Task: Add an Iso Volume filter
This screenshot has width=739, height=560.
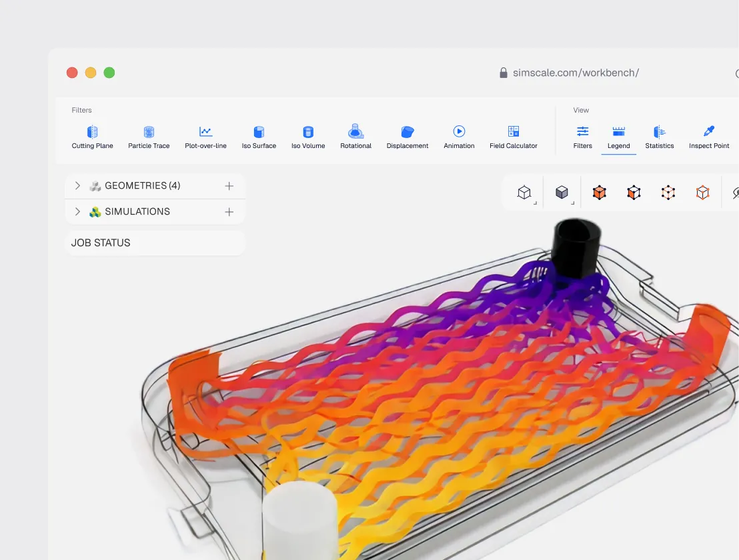Action: click(x=308, y=137)
